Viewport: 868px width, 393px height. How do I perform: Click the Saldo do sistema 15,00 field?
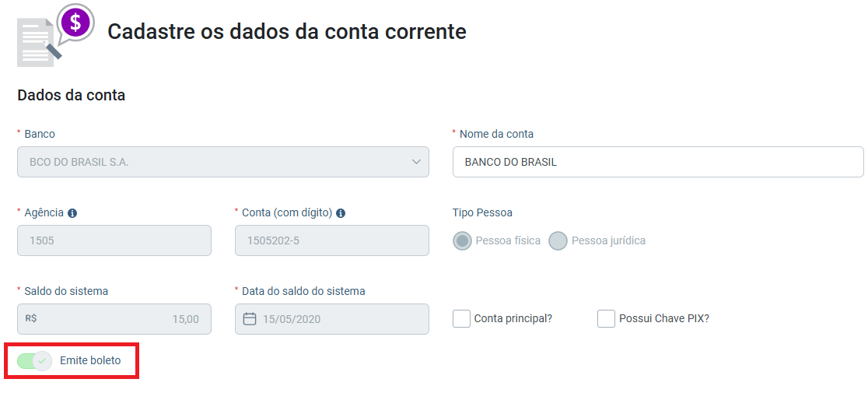114,319
